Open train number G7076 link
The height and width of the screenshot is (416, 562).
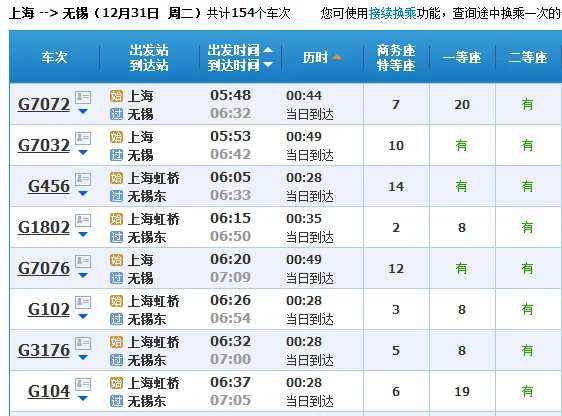click(44, 268)
